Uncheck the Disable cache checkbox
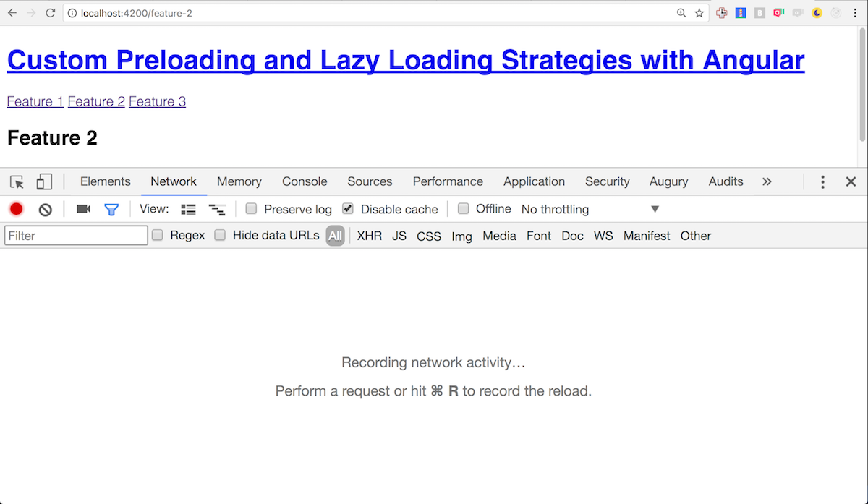Image resolution: width=868 pixels, height=504 pixels. pyautogui.click(x=348, y=209)
